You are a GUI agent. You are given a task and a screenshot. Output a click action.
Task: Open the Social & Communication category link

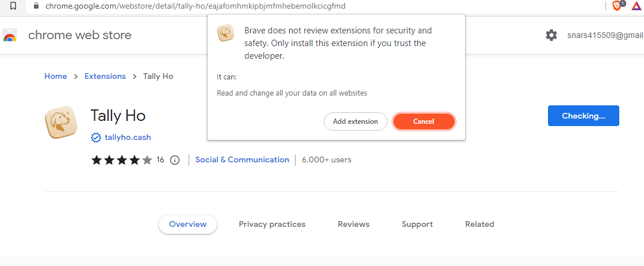242,160
